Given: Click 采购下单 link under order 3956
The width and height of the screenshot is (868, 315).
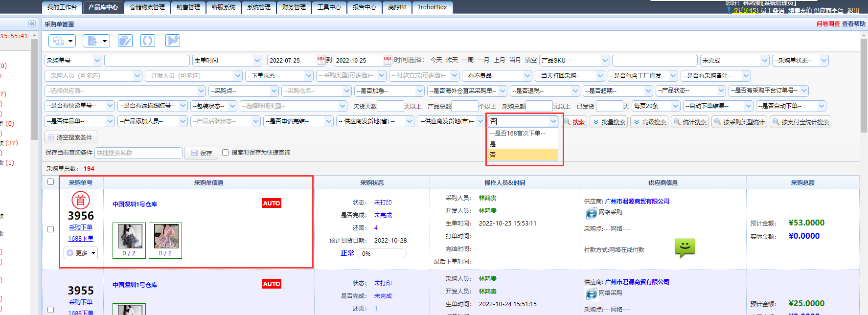Looking at the screenshot, I should point(81,227).
